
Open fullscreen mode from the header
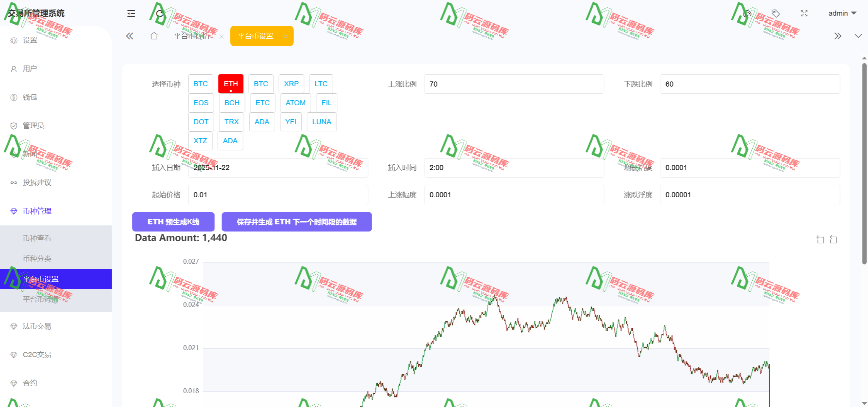click(804, 13)
